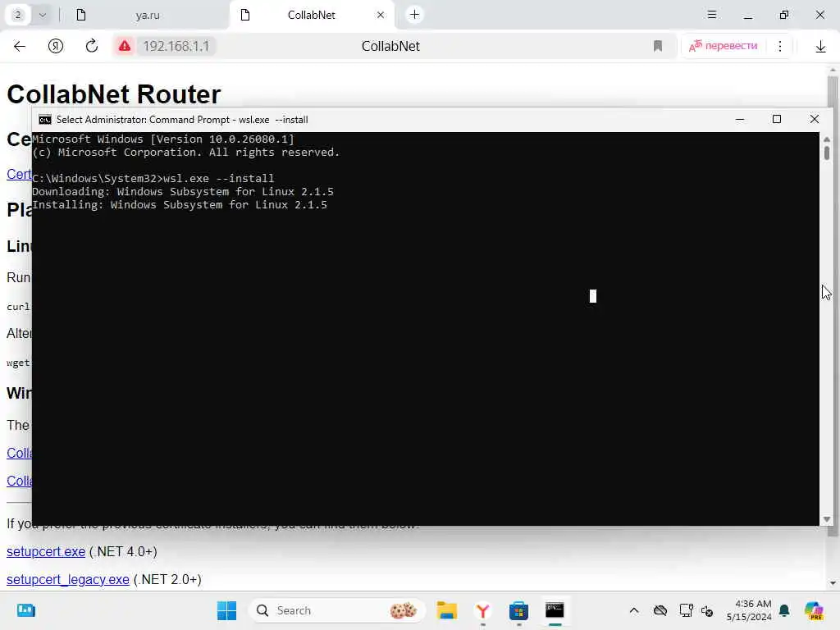The image size is (840, 630).
Task: Launch Copilot preview from the taskbar
Action: [814, 610]
